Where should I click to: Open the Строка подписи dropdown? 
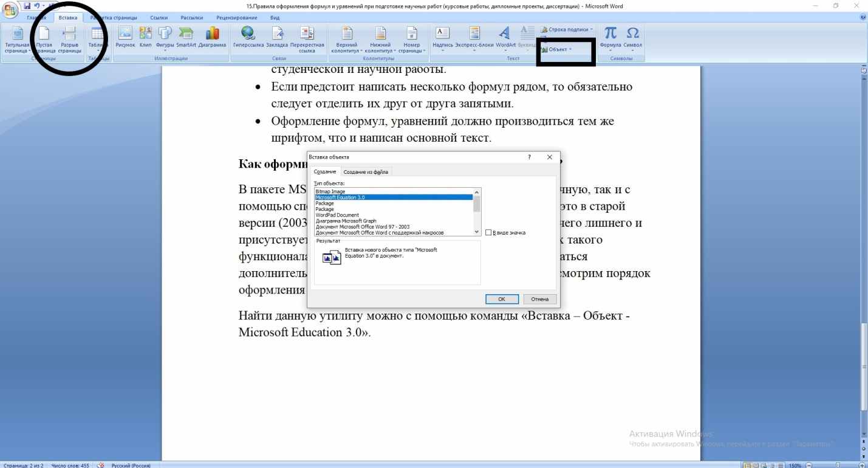click(566, 29)
